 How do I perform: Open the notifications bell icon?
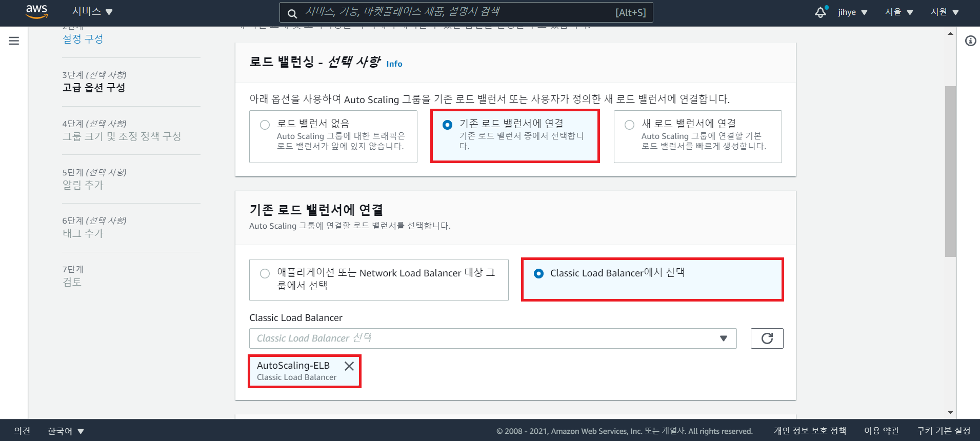pyautogui.click(x=821, y=12)
